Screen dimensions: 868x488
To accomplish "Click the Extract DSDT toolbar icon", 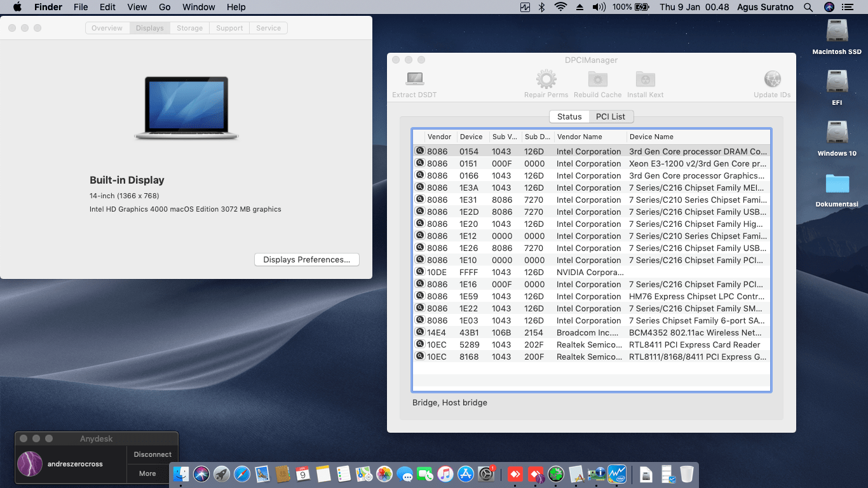I will point(414,79).
